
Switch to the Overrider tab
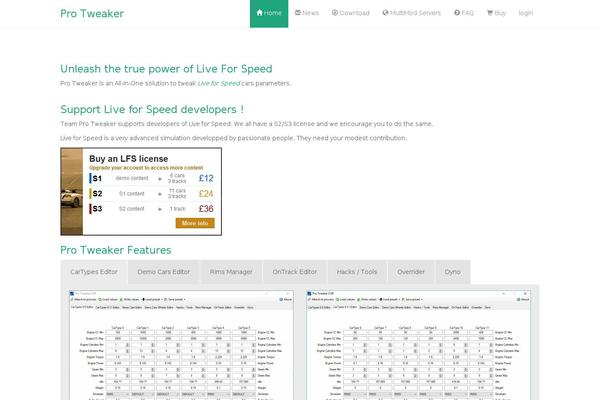tap(411, 272)
